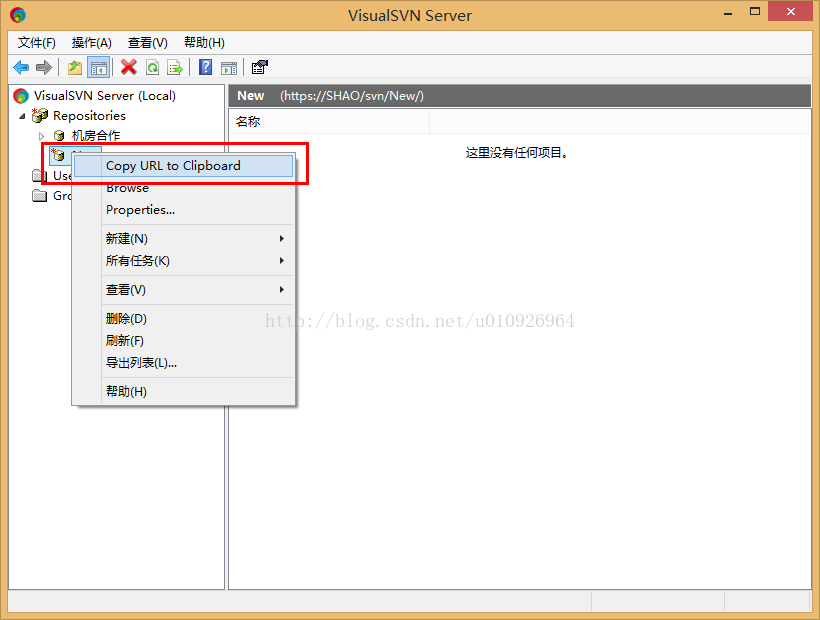Choose Copy URL to Clipboard
This screenshot has height=620, width=820.
click(x=184, y=166)
